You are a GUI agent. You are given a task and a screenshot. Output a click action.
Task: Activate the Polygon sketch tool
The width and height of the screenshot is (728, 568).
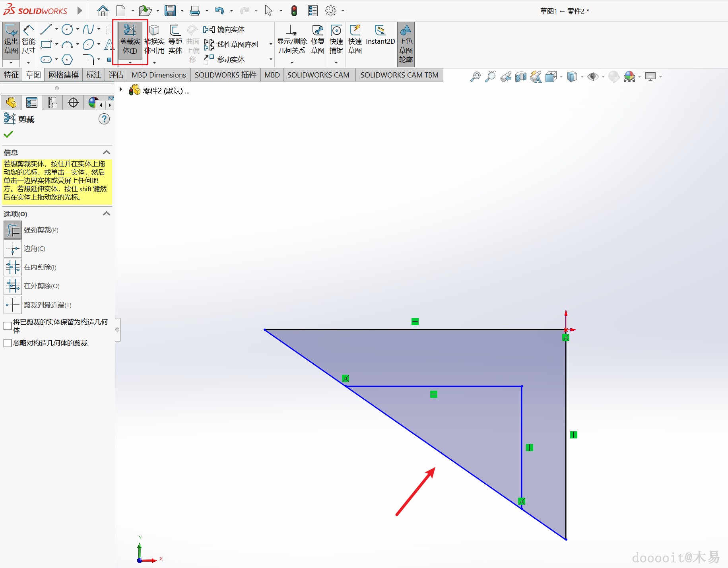click(67, 60)
